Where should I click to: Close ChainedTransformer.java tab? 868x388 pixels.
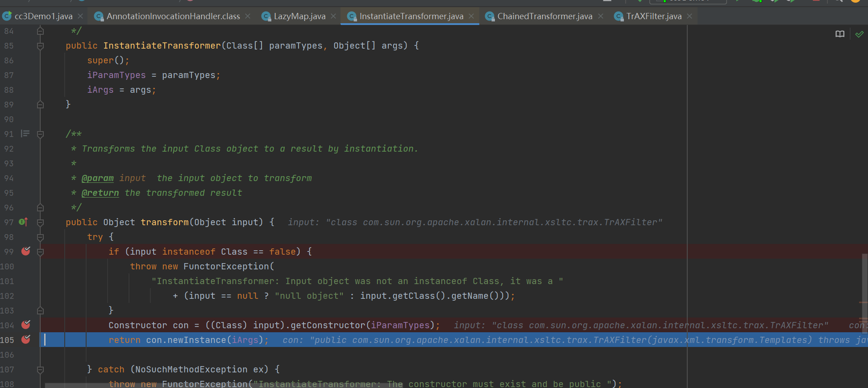coord(601,17)
